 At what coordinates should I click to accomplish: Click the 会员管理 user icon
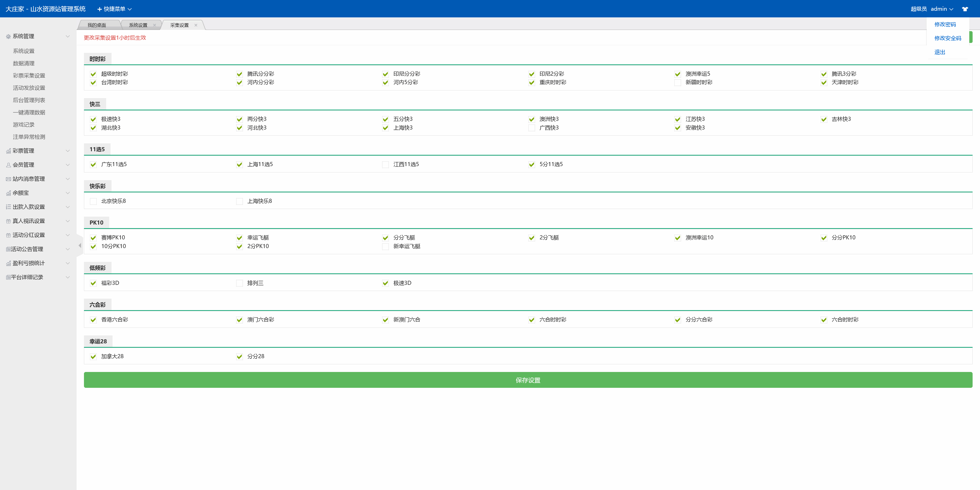[x=8, y=165]
